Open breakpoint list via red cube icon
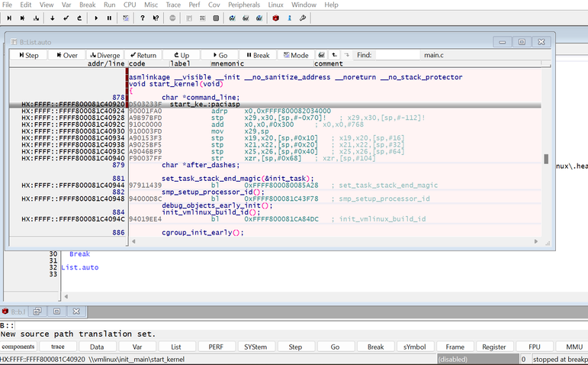 tap(275, 18)
